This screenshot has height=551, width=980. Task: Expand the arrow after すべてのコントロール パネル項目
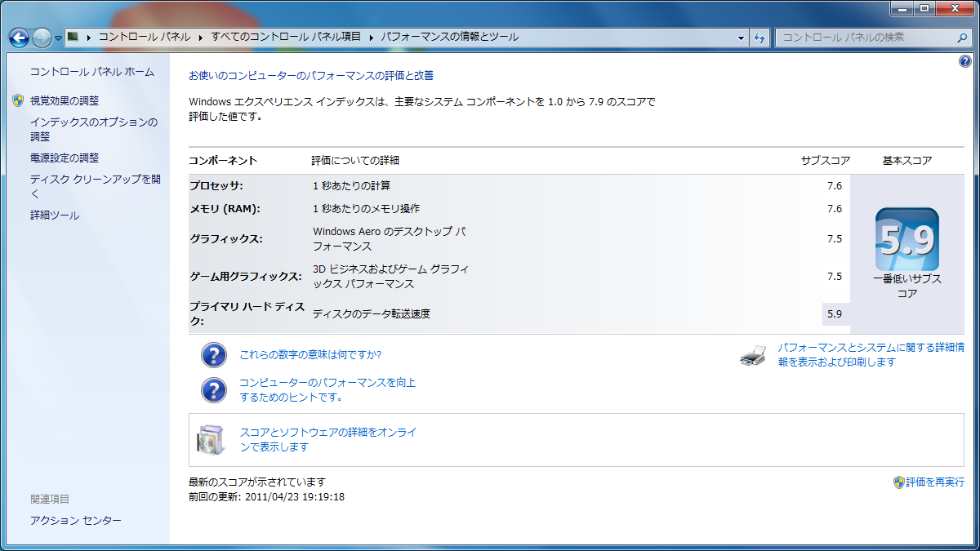click(372, 38)
